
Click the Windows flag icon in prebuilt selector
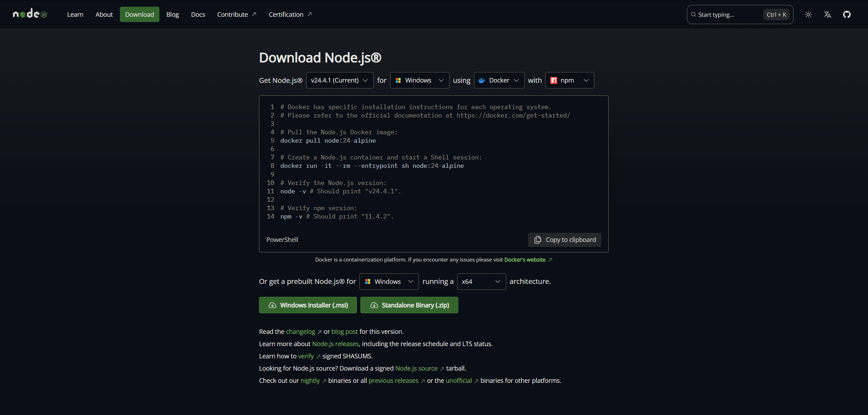pos(367,281)
